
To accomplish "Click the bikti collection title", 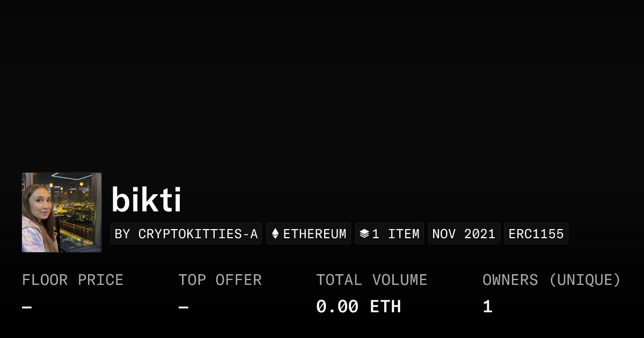I will [146, 200].
